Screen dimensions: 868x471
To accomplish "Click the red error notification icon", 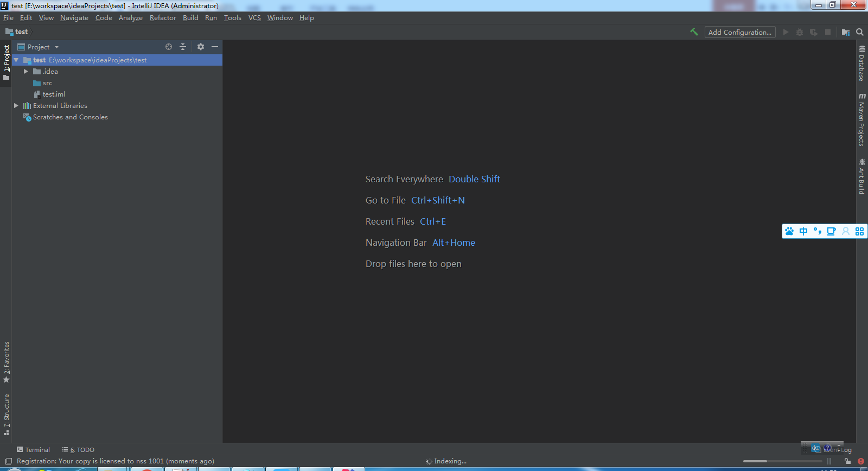I will [861, 461].
